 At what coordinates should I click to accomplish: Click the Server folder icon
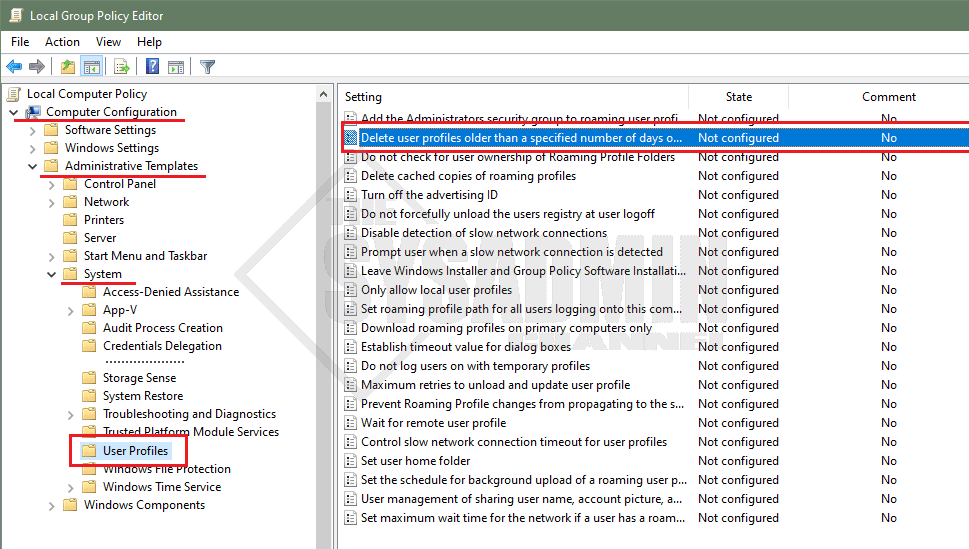pos(71,237)
